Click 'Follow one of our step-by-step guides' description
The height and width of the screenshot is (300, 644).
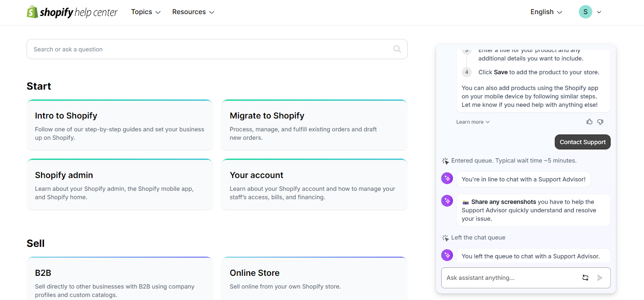pyautogui.click(x=120, y=133)
